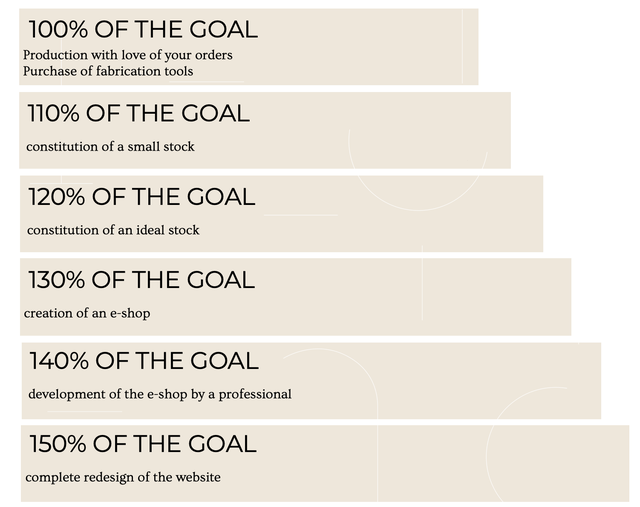
Task: Click 'constitution of a small stock' text
Action: (x=110, y=147)
